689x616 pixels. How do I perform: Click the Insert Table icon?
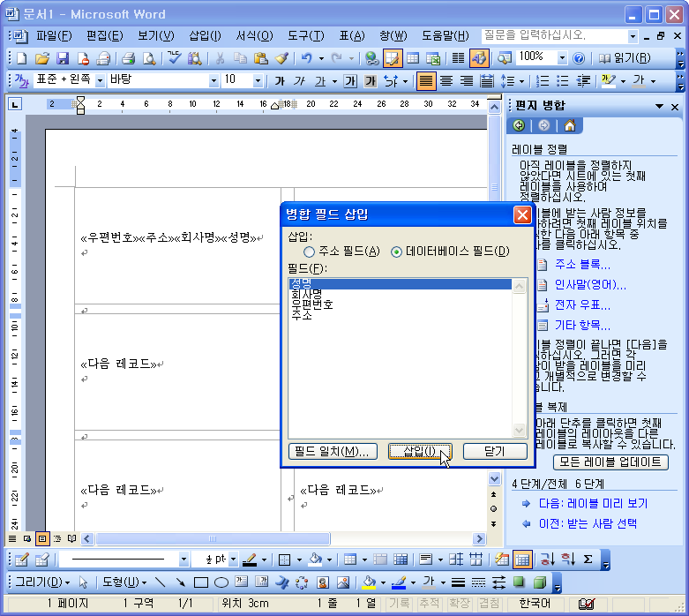coord(413,58)
